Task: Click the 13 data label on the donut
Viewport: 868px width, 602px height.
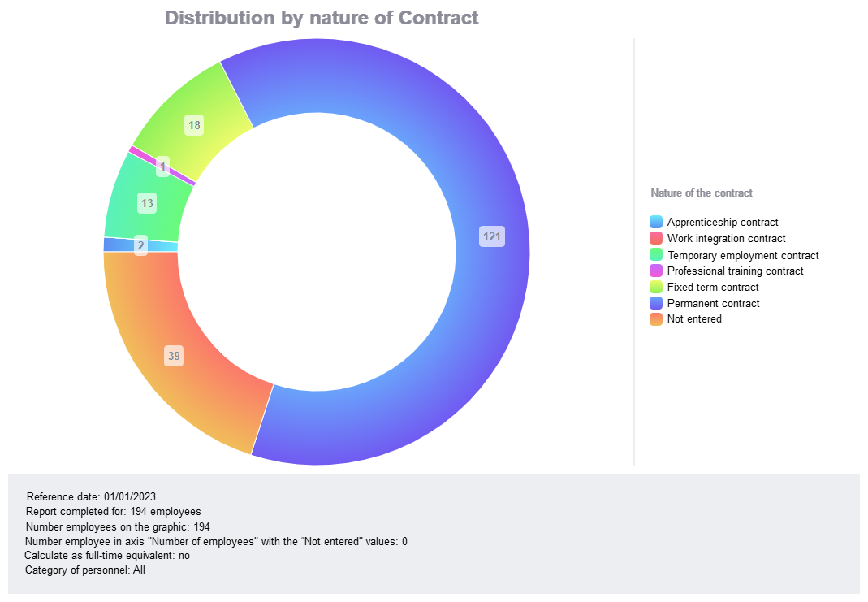Action: point(147,203)
